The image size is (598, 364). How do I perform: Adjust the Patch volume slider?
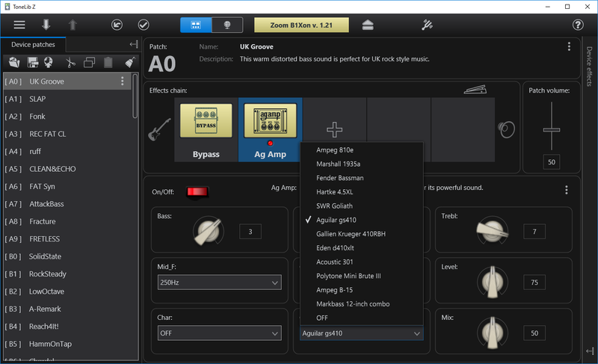point(552,129)
